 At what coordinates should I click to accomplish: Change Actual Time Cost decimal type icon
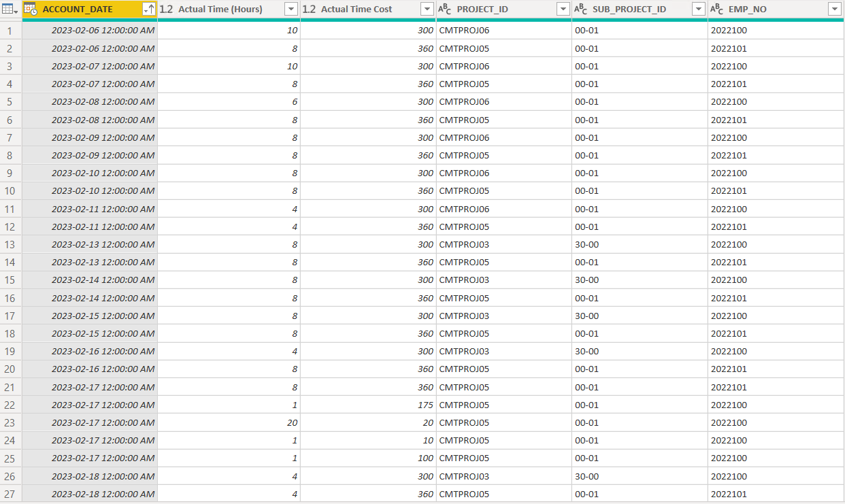click(x=309, y=10)
